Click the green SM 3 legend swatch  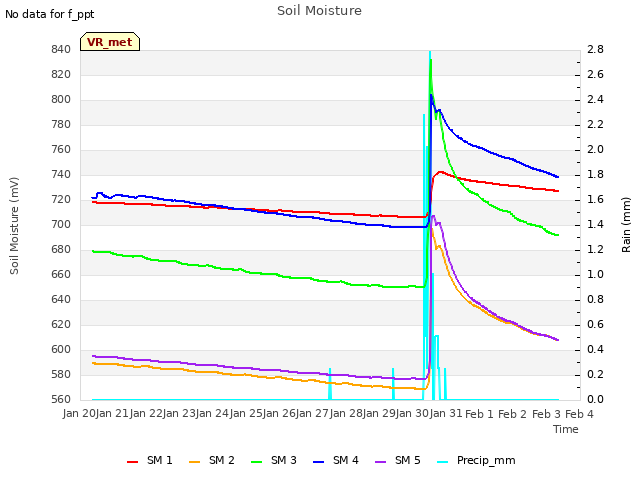pyautogui.click(x=257, y=462)
